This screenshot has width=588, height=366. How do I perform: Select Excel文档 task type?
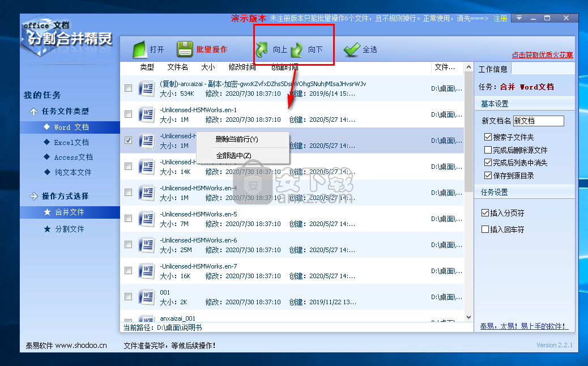71,143
